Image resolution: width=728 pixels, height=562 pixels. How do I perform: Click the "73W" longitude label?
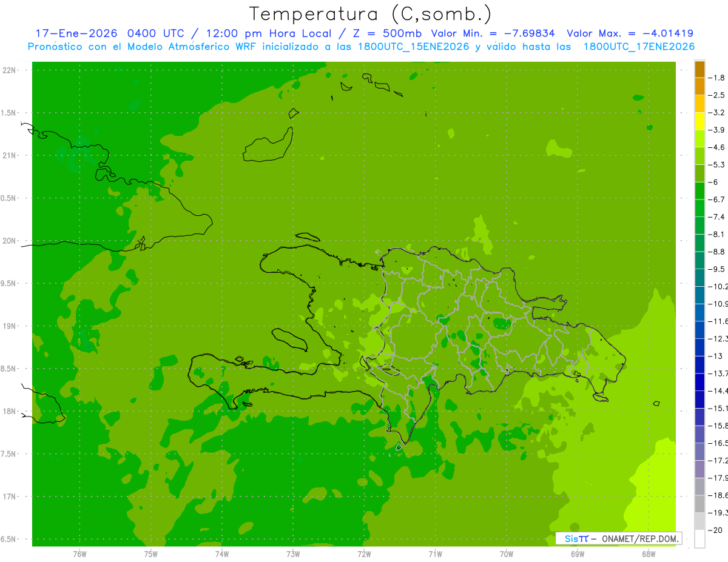pos(293,554)
